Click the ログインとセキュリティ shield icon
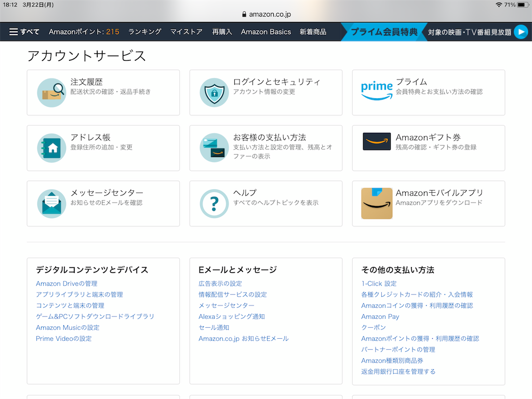532x399 pixels. (x=214, y=92)
